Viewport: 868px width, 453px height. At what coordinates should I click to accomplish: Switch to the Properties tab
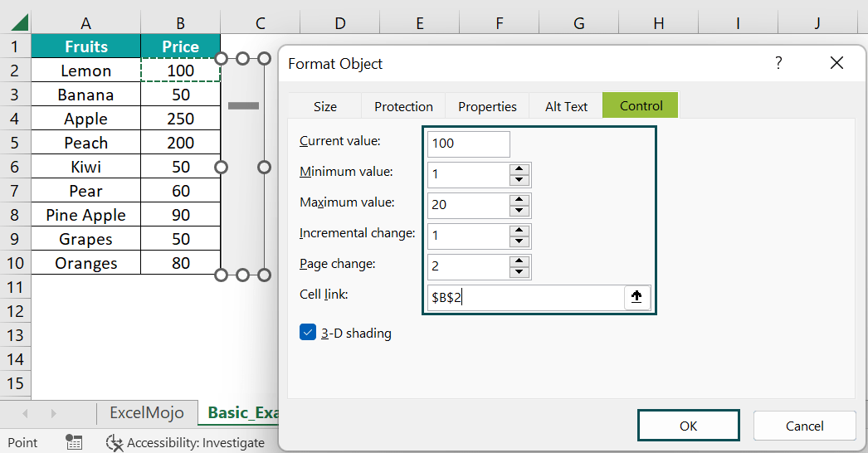point(487,106)
